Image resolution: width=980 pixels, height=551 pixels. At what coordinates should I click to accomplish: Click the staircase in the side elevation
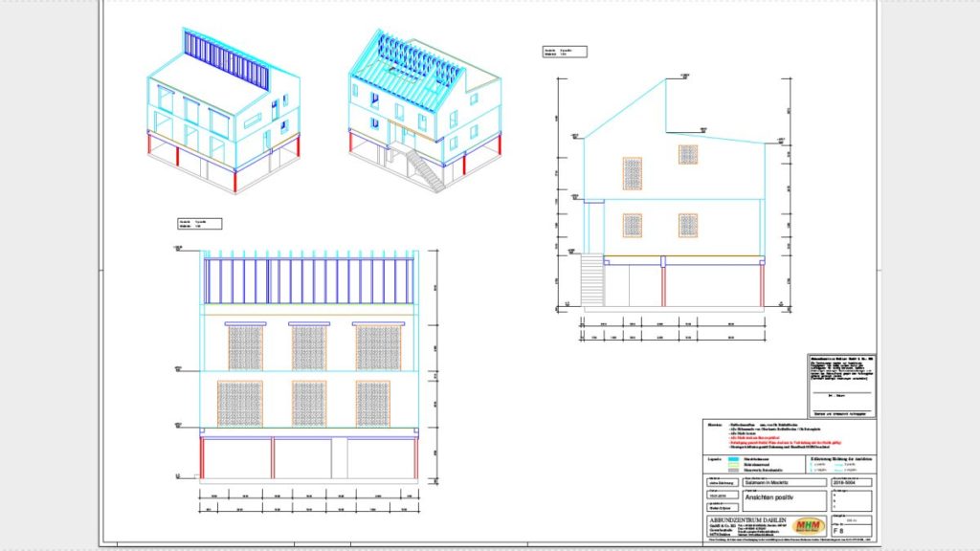click(591, 281)
